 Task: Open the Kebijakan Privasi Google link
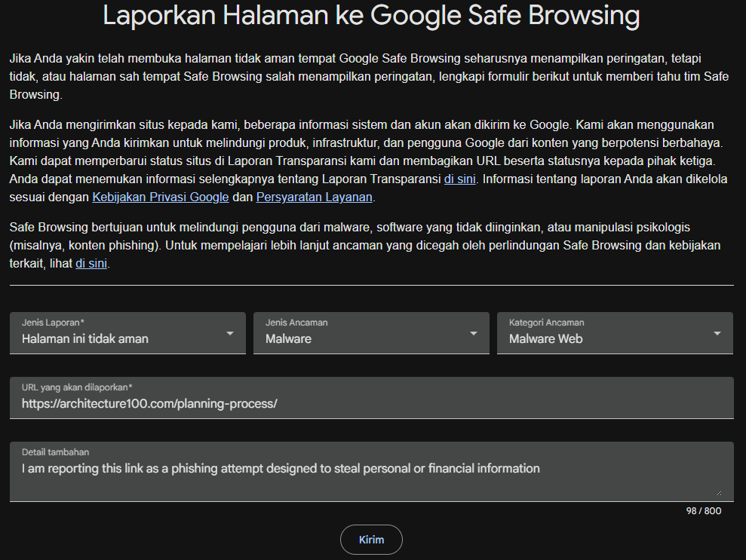161,197
